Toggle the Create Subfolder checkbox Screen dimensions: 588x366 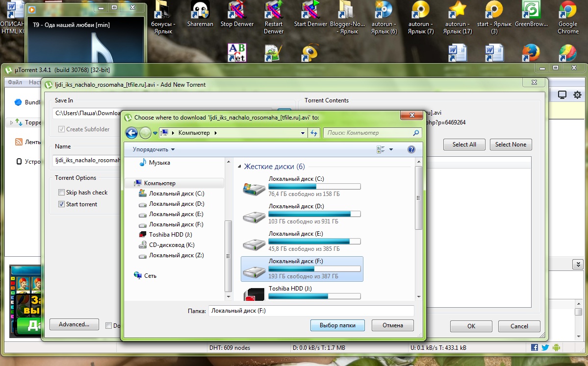coord(62,129)
